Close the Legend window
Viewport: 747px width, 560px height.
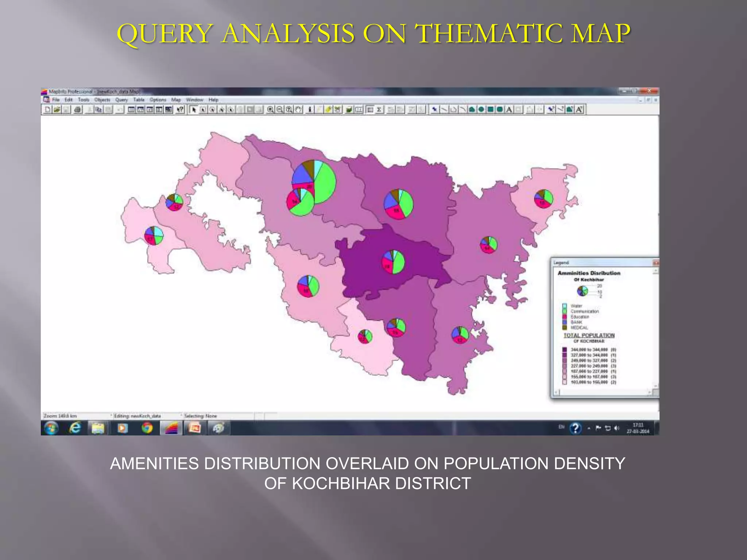(x=656, y=263)
